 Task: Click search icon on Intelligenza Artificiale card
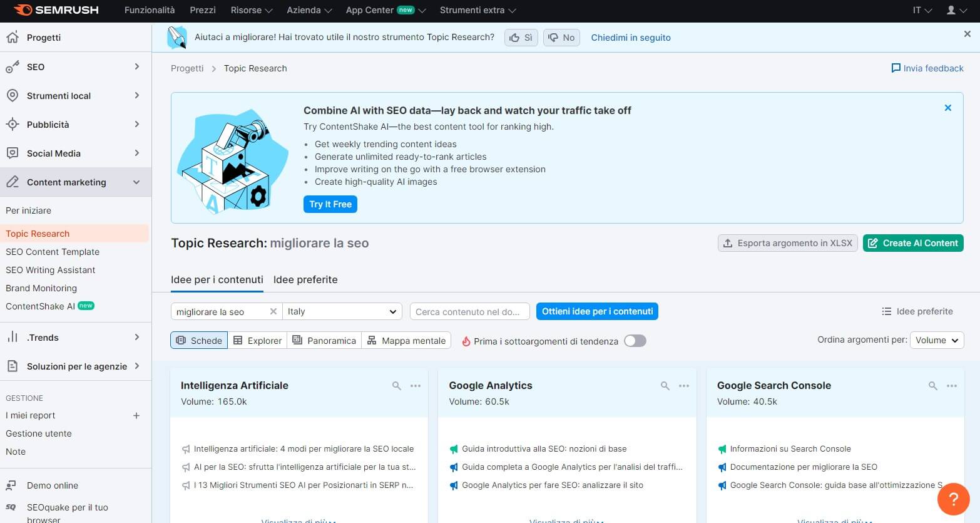397,386
